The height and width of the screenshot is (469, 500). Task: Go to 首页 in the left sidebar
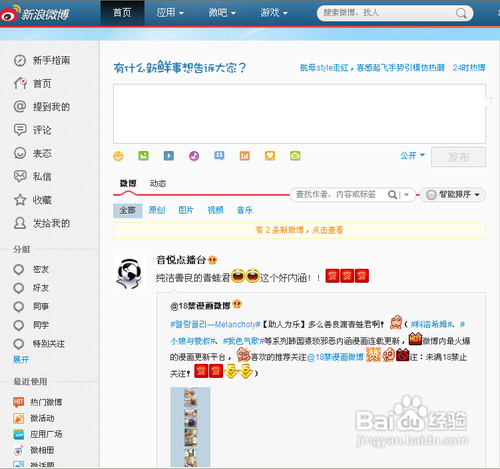33,84
